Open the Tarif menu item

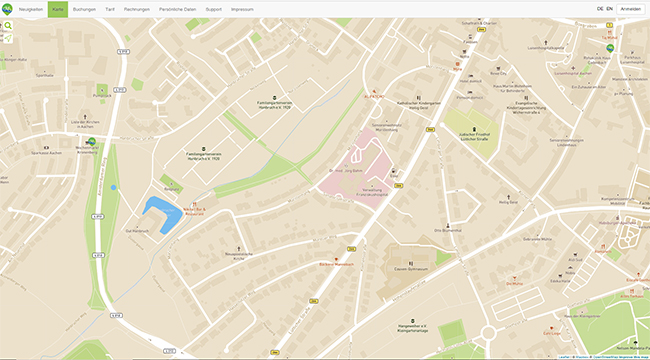[110, 9]
